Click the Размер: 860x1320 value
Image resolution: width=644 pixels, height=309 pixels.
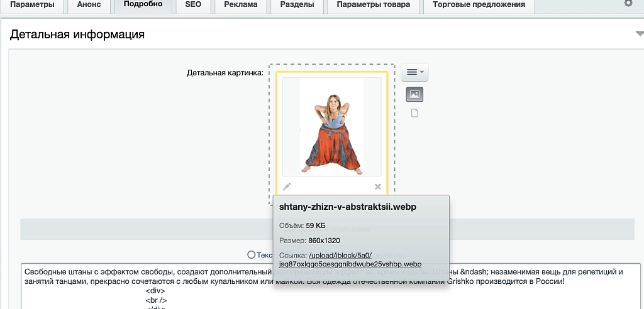324,241
